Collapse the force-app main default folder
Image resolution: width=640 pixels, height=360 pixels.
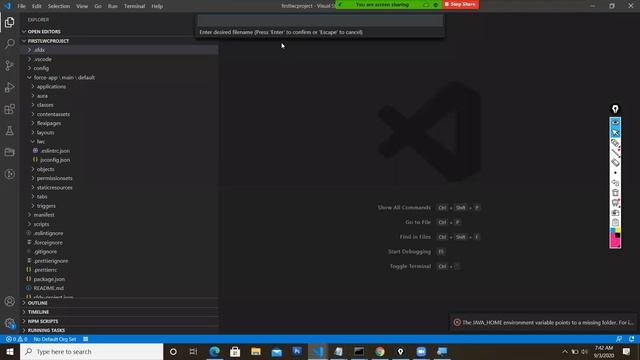click(x=120, y=77)
